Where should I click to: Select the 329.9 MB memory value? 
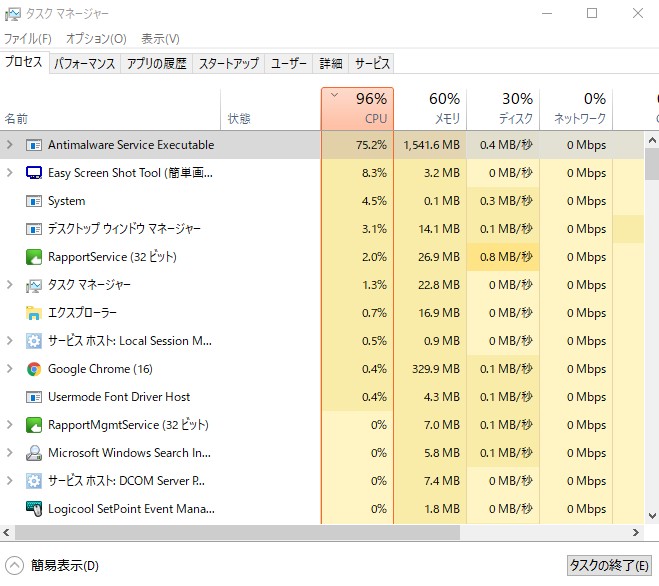pyautogui.click(x=436, y=369)
